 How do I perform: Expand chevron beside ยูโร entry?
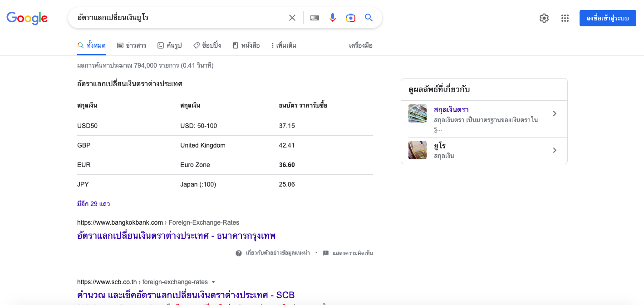(555, 150)
